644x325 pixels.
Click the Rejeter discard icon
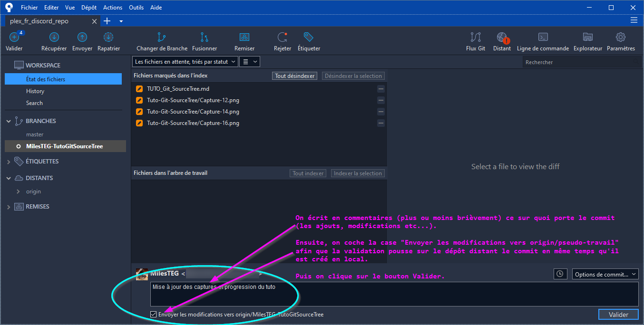(283, 38)
